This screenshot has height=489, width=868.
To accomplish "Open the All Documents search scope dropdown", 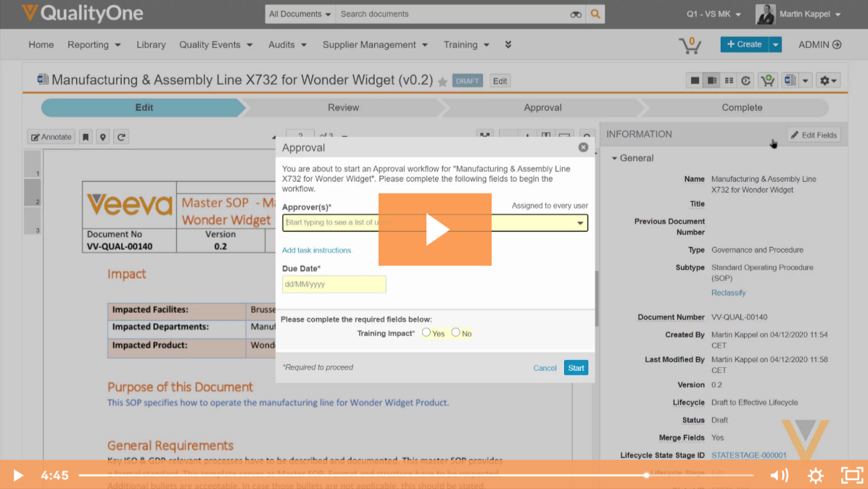I will pyautogui.click(x=299, y=14).
